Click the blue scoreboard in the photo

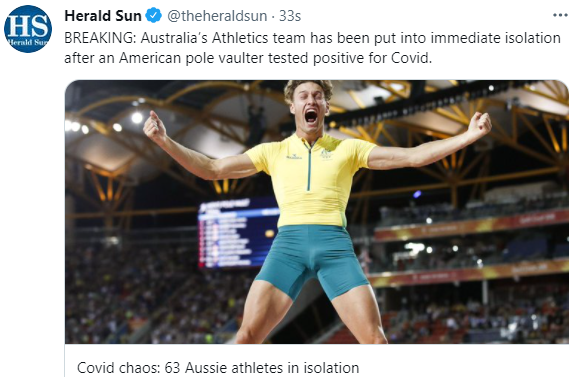[238, 233]
